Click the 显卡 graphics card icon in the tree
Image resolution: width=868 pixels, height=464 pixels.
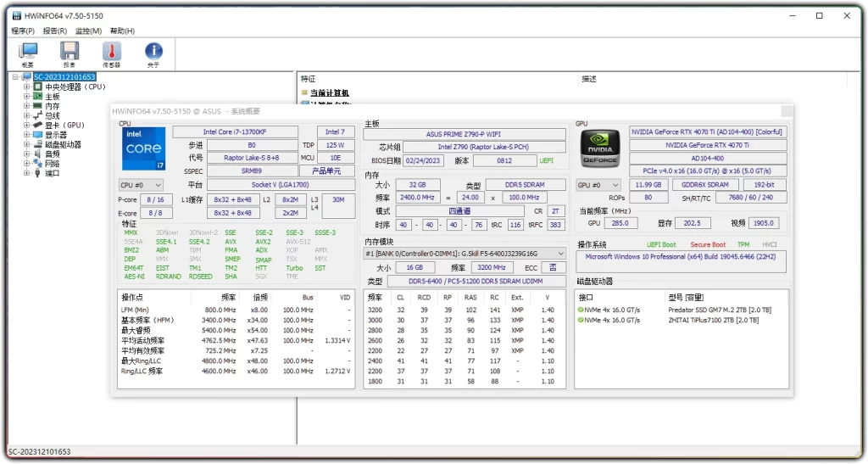37,126
